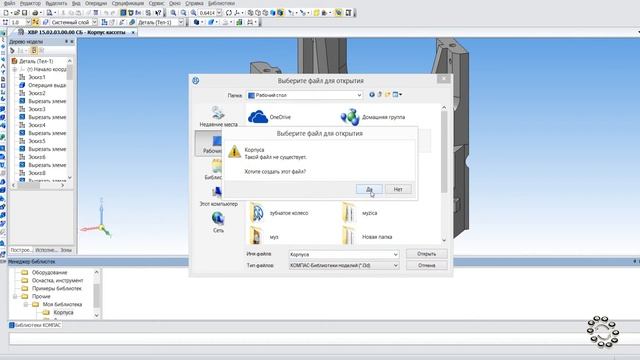Click the back navigation icon in file dialog

coord(372,95)
